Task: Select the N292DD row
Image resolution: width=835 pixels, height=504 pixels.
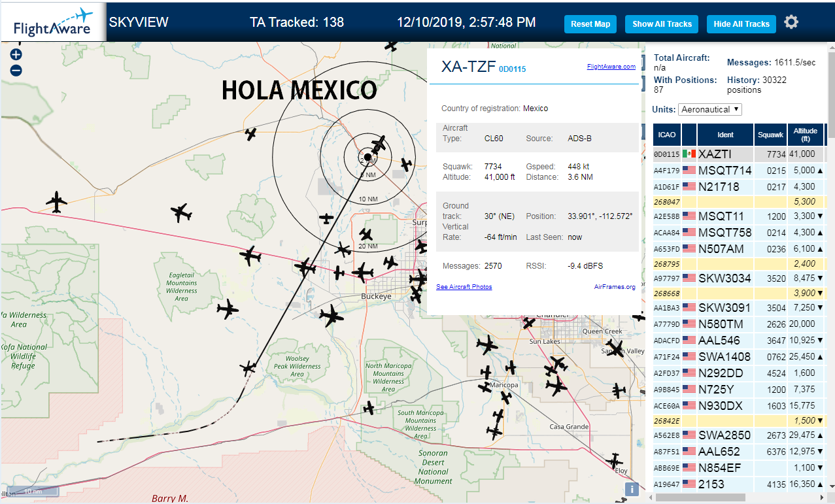Action: tap(739, 373)
